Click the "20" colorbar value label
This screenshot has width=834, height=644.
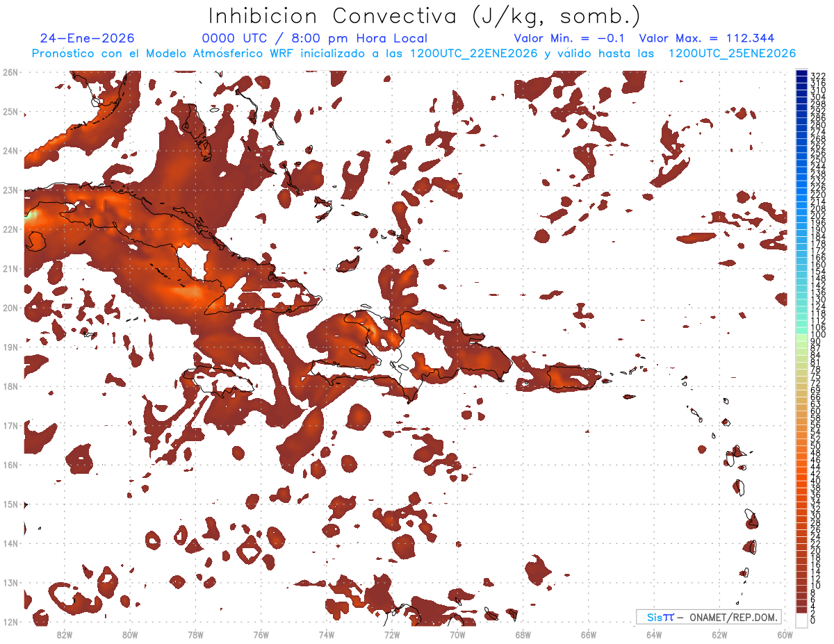(x=816, y=551)
